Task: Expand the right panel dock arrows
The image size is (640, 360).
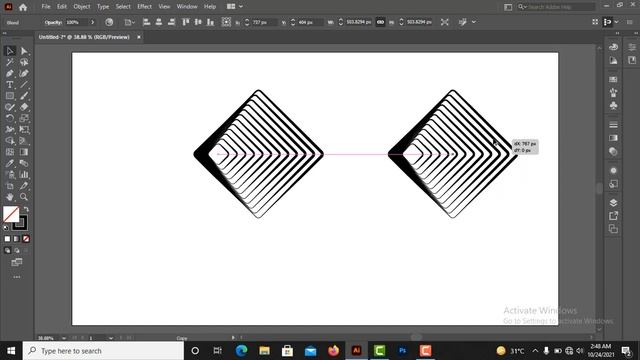Action: [x=617, y=33]
